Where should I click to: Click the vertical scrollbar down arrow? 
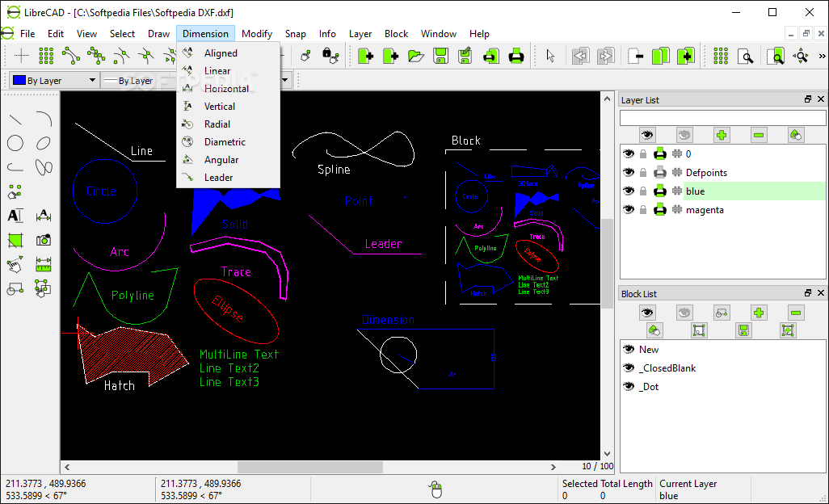click(607, 454)
